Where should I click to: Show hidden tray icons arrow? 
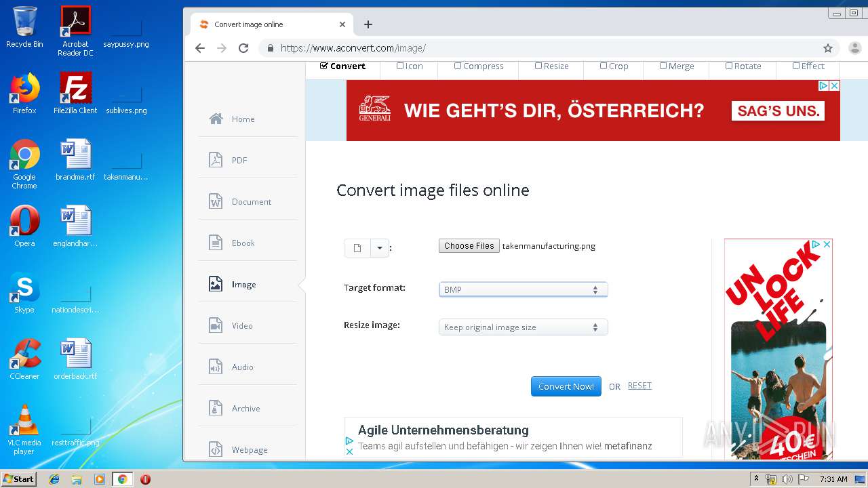click(x=757, y=479)
